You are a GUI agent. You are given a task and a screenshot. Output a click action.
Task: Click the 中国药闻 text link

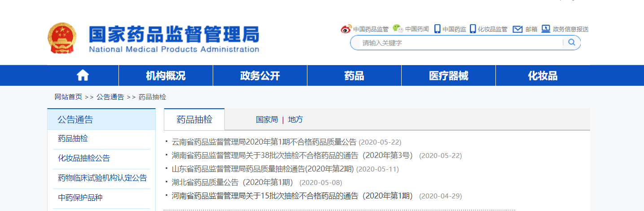[x=417, y=29]
